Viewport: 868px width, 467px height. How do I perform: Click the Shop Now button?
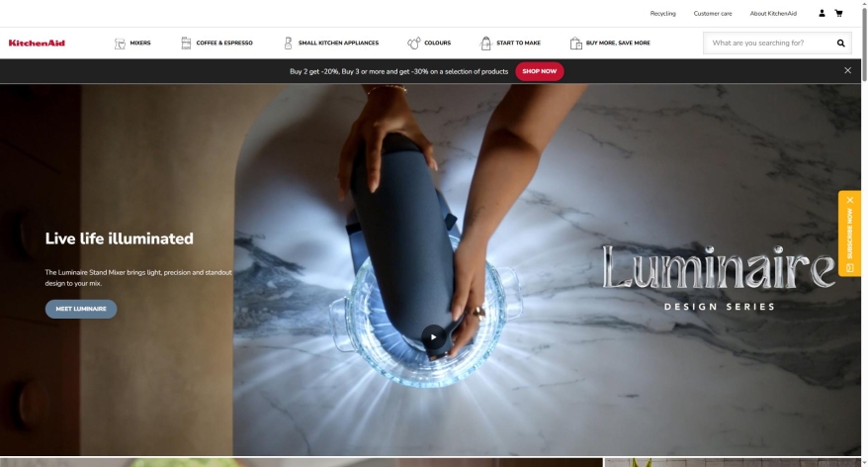(x=540, y=71)
